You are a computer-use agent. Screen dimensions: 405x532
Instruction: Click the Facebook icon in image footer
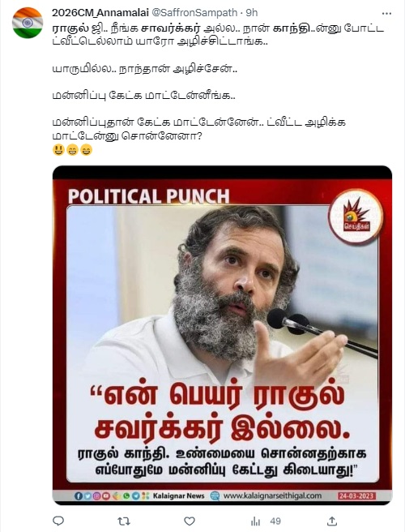pyautogui.click(x=79, y=496)
